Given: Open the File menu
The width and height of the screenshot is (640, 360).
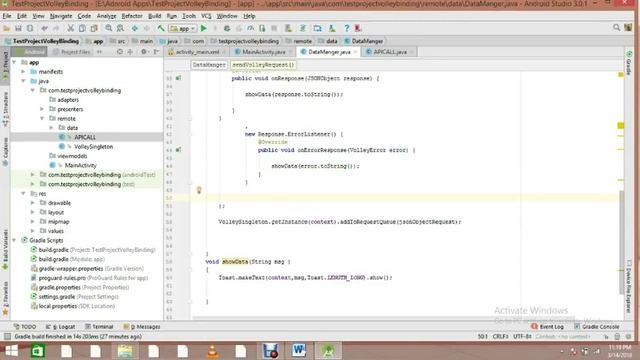Looking at the screenshot, I should coord(7,16).
